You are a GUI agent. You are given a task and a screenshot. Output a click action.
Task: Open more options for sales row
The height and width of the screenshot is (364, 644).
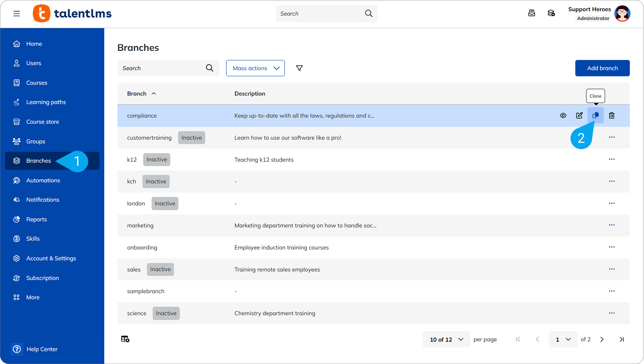point(612,269)
